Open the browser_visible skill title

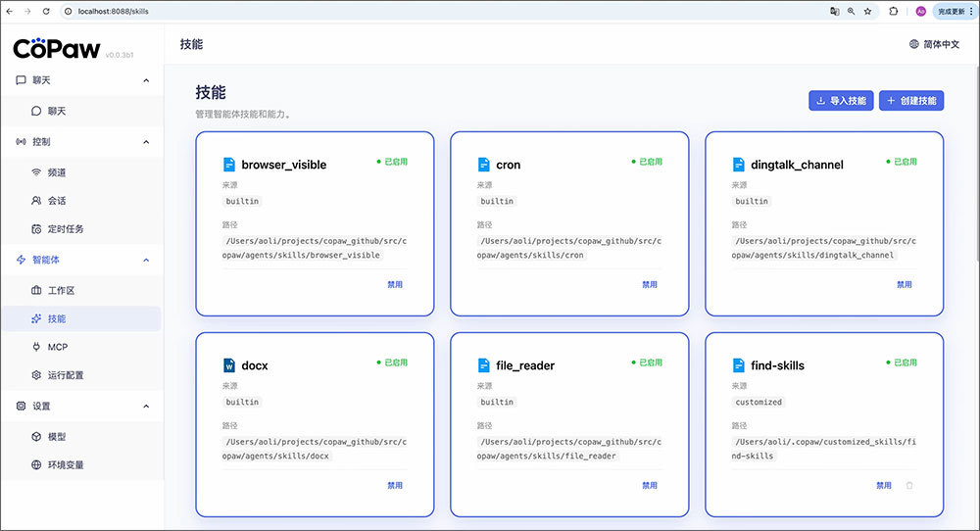tap(284, 165)
